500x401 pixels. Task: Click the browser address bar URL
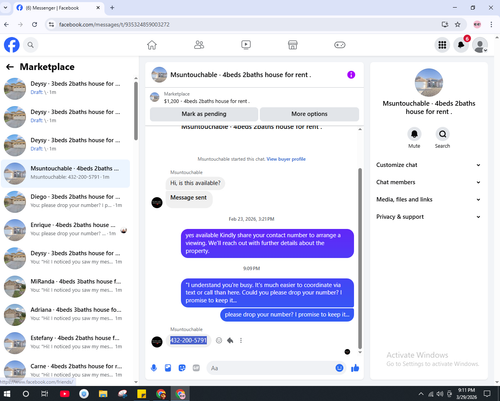(x=114, y=24)
